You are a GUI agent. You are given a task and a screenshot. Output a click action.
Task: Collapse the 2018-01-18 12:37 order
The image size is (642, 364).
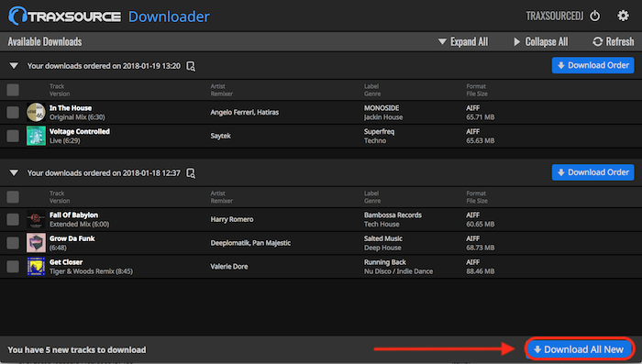pos(14,172)
